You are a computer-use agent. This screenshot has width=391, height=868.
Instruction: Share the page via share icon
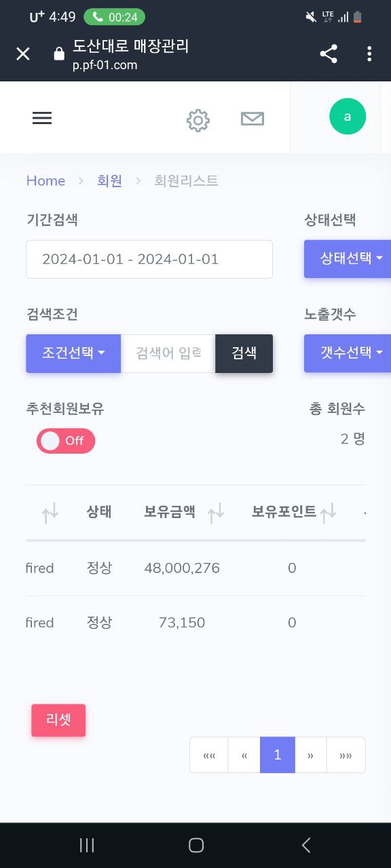[329, 54]
